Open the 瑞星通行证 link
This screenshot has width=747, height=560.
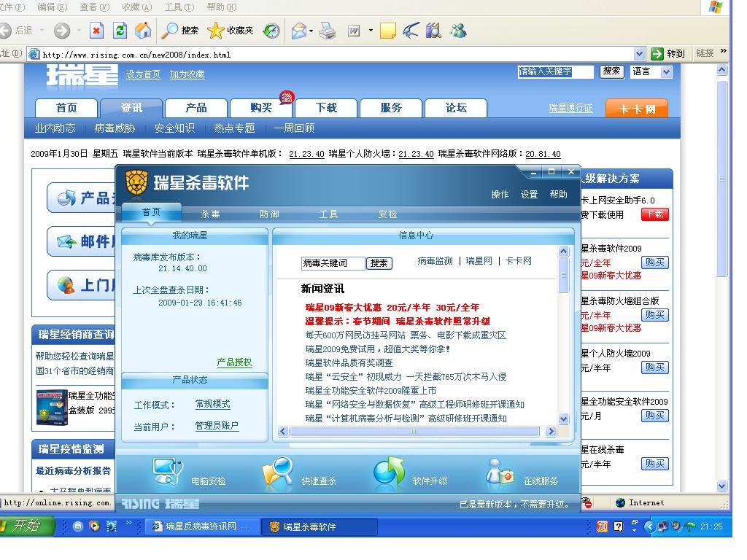[570, 108]
